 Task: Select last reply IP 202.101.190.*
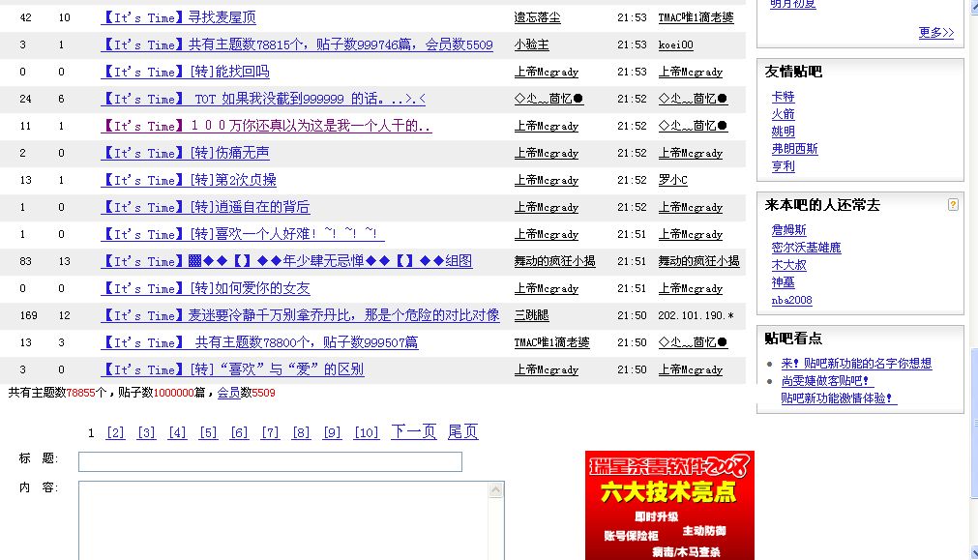696,315
